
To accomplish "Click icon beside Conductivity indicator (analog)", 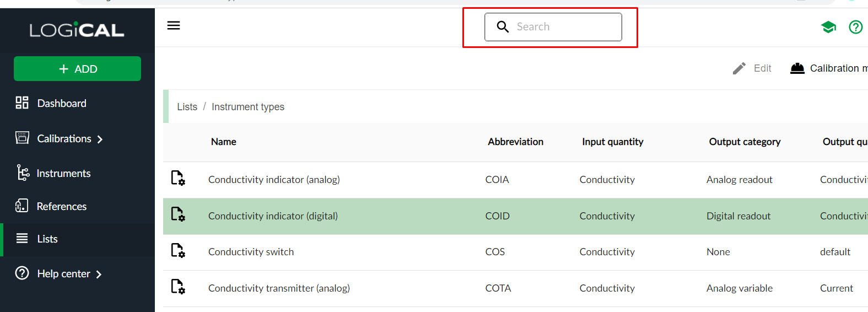I will pyautogui.click(x=177, y=178).
